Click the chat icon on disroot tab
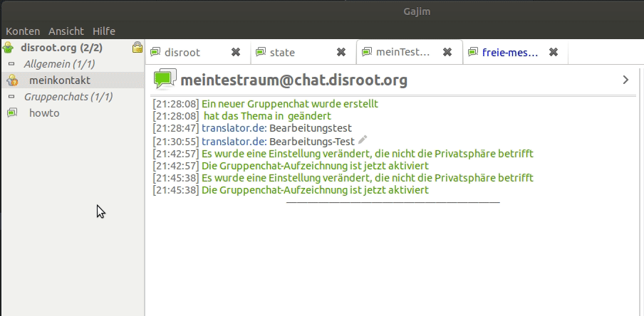The width and height of the screenshot is (644, 316). click(155, 52)
